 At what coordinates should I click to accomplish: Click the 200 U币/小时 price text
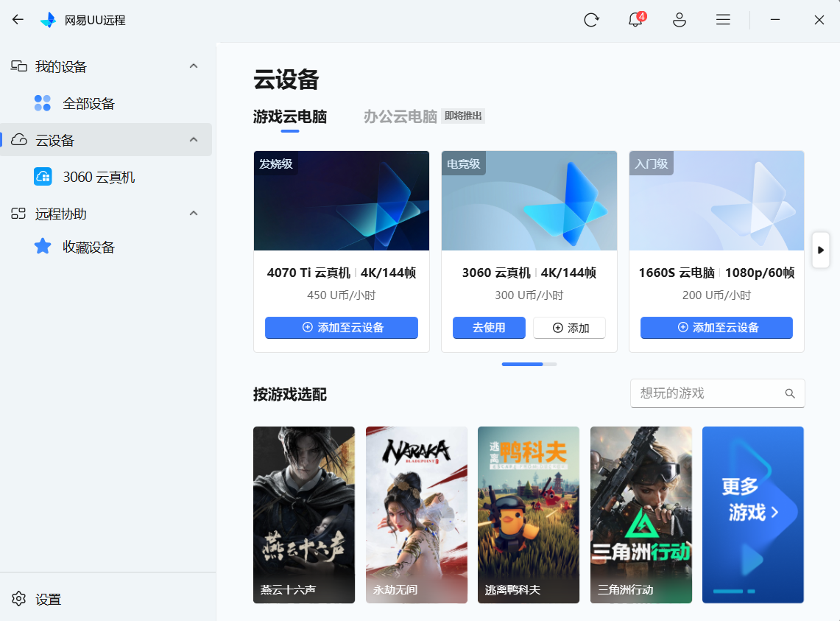(716, 295)
